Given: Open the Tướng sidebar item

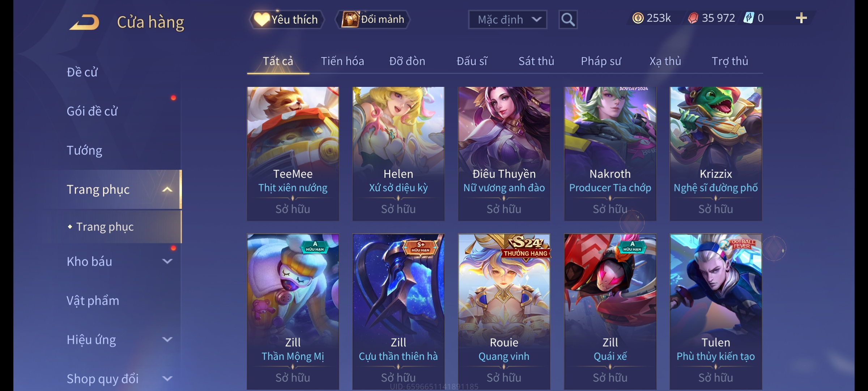Looking at the screenshot, I should (x=84, y=150).
